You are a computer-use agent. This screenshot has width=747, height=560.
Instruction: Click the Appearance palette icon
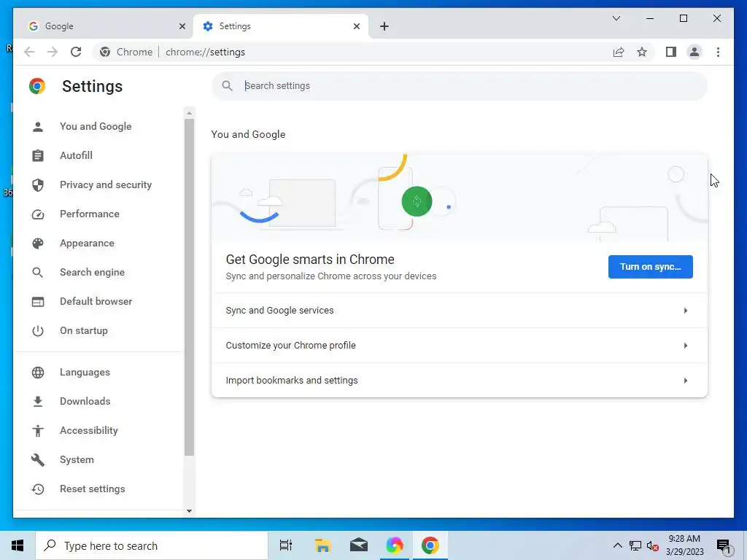click(x=38, y=244)
